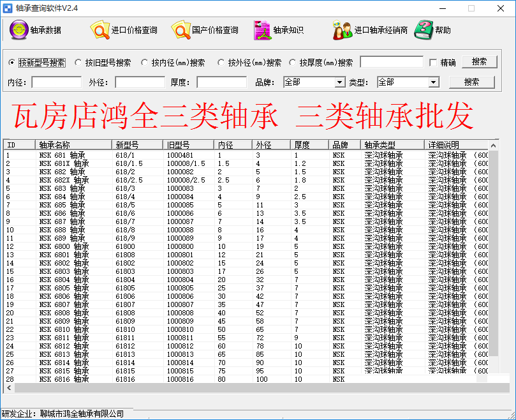
Task: Sort by 品牌 column header
Action: 344,145
